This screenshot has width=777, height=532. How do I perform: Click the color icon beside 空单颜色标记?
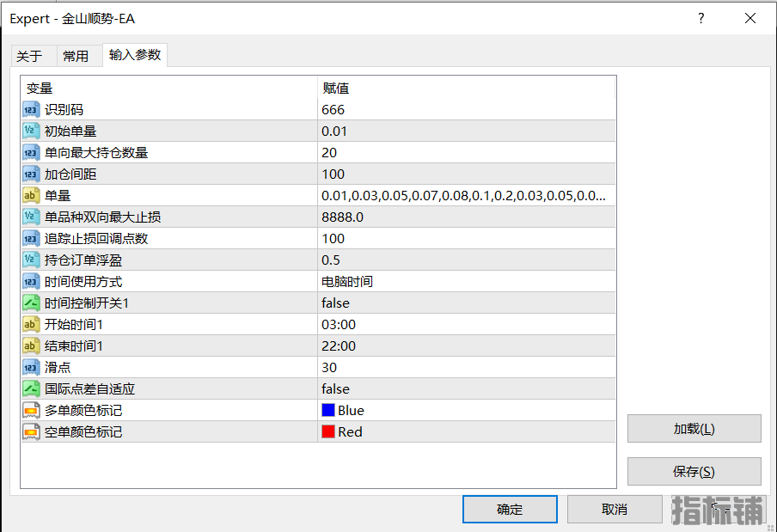(x=31, y=431)
